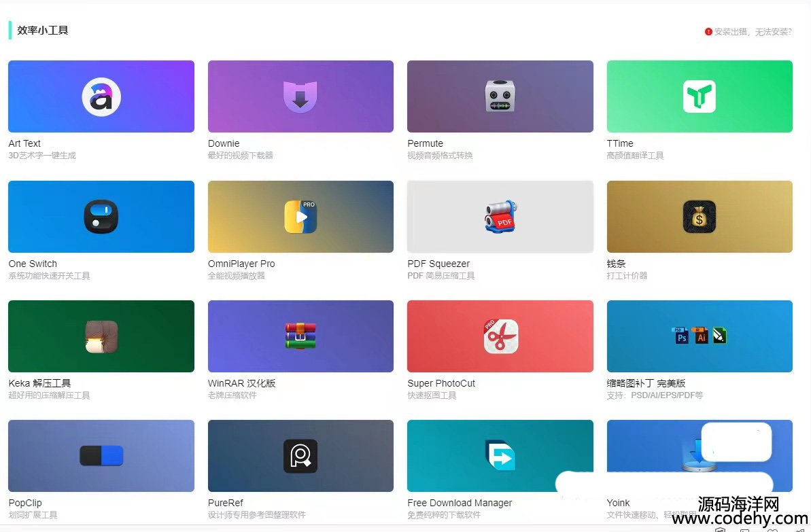Image resolution: width=811 pixels, height=532 pixels.
Task: Click the 设计师专用参考图整理软件 description
Action: tap(256, 515)
